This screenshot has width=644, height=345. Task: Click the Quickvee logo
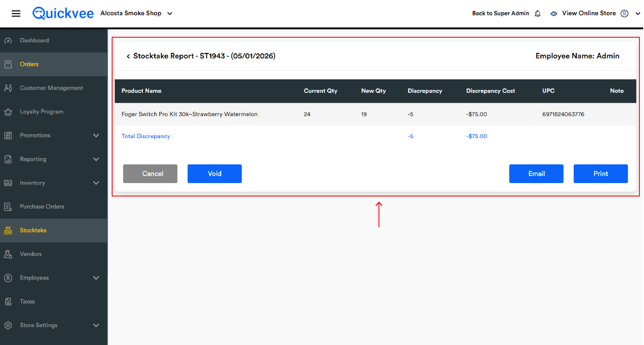point(63,13)
